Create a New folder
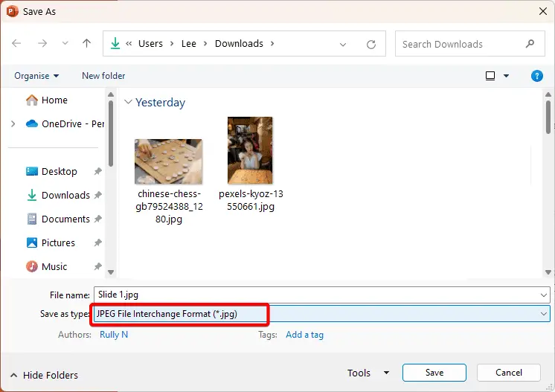This screenshot has width=555, height=392. [x=103, y=76]
